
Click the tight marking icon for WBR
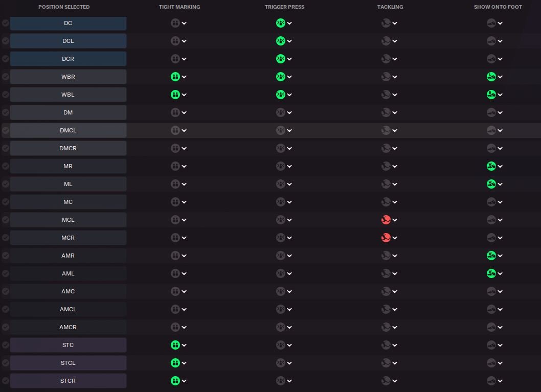pos(175,77)
